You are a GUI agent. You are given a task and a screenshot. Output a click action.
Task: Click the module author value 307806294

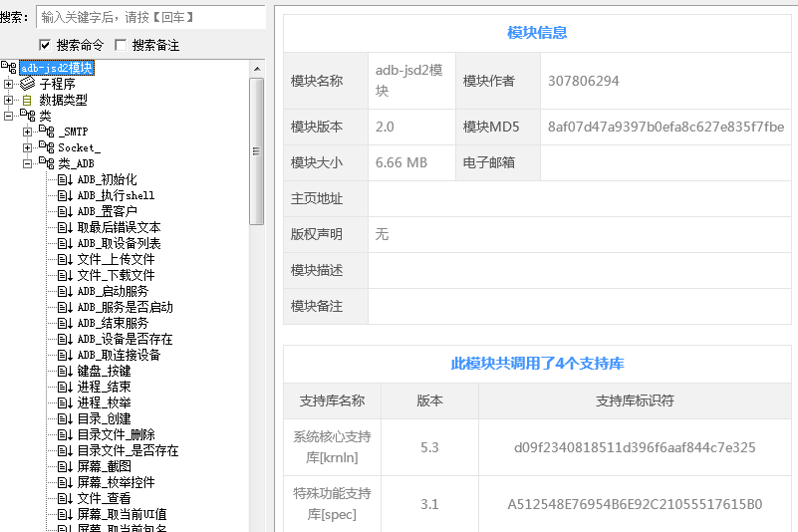coord(583,81)
